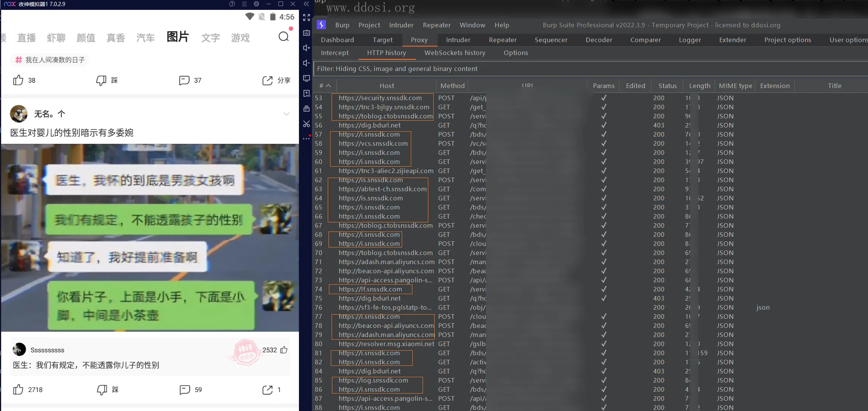Toggle fullscreen from the Nox sidebar
The width and height of the screenshot is (868, 411).
coord(307,17)
